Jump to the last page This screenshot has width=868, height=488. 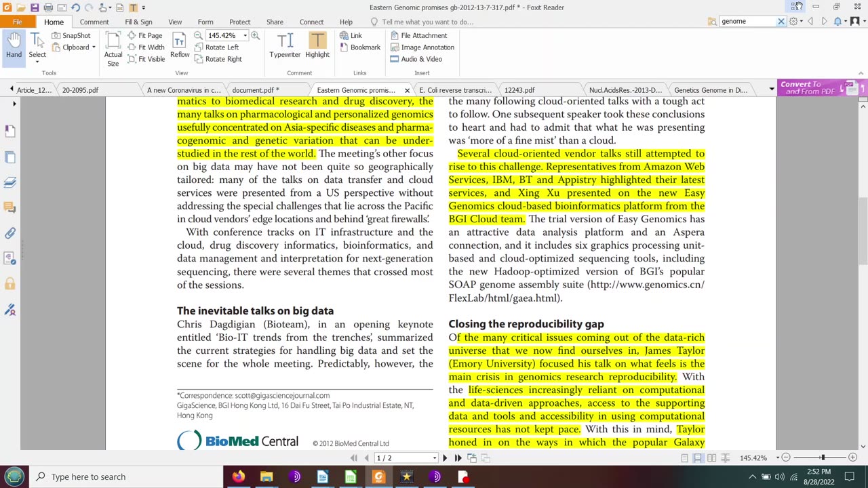click(458, 458)
